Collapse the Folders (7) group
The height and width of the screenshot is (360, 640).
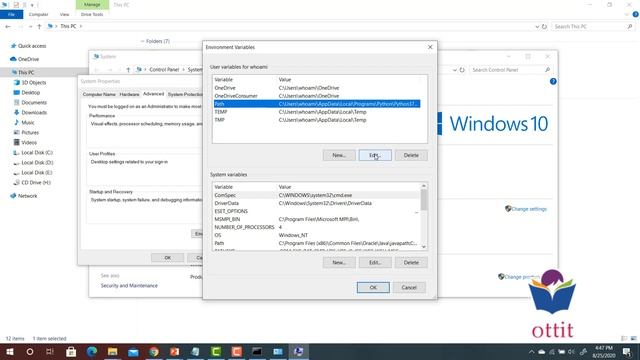point(142,41)
